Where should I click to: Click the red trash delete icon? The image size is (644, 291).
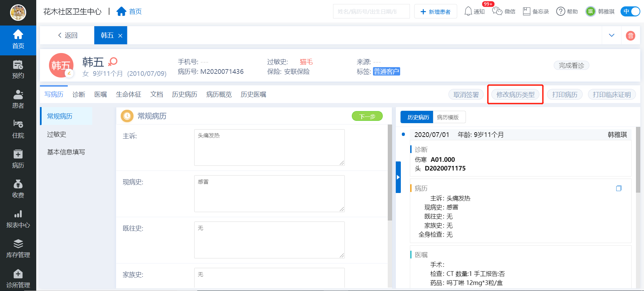631,35
